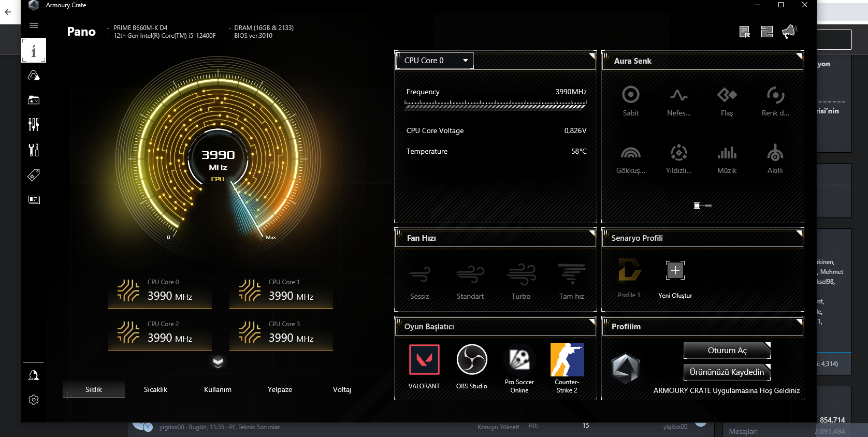868x437 pixels.
Task: Open the Tools wrench sidebar icon
Action: pos(34,150)
